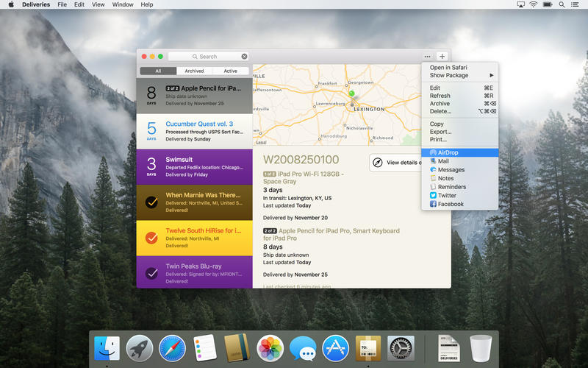Screen dimensions: 588x368
Task: Open the Help menu
Action: point(146,4)
